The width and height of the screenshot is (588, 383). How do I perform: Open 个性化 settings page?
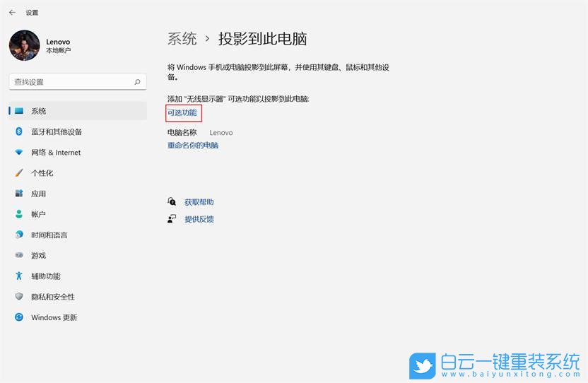42,173
